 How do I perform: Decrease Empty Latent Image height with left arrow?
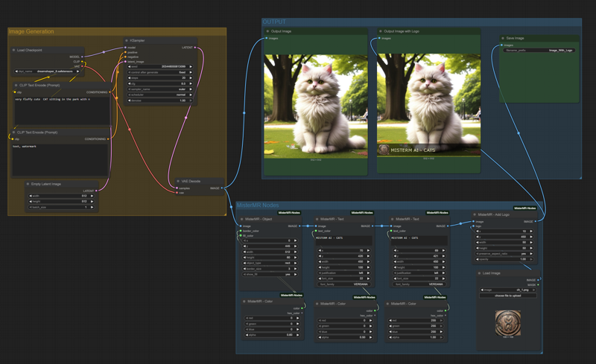pyautogui.click(x=31, y=202)
